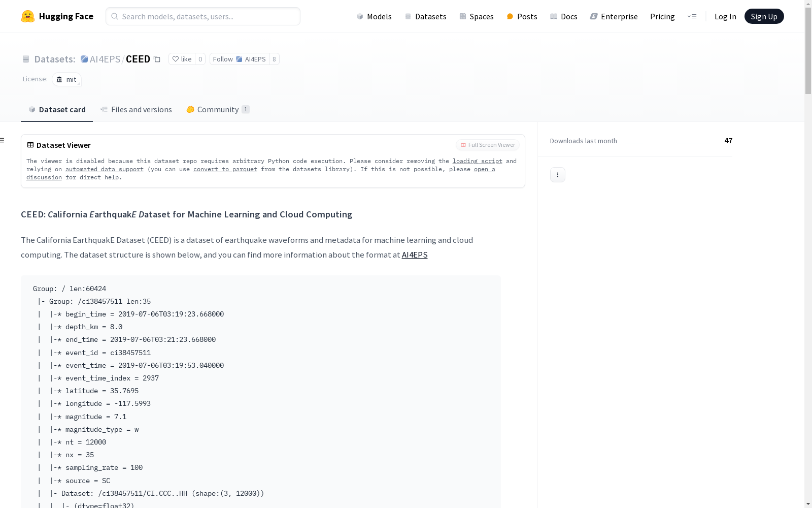This screenshot has width=812, height=508.
Task: Click the CEED title heading in the card
Action: (x=187, y=214)
